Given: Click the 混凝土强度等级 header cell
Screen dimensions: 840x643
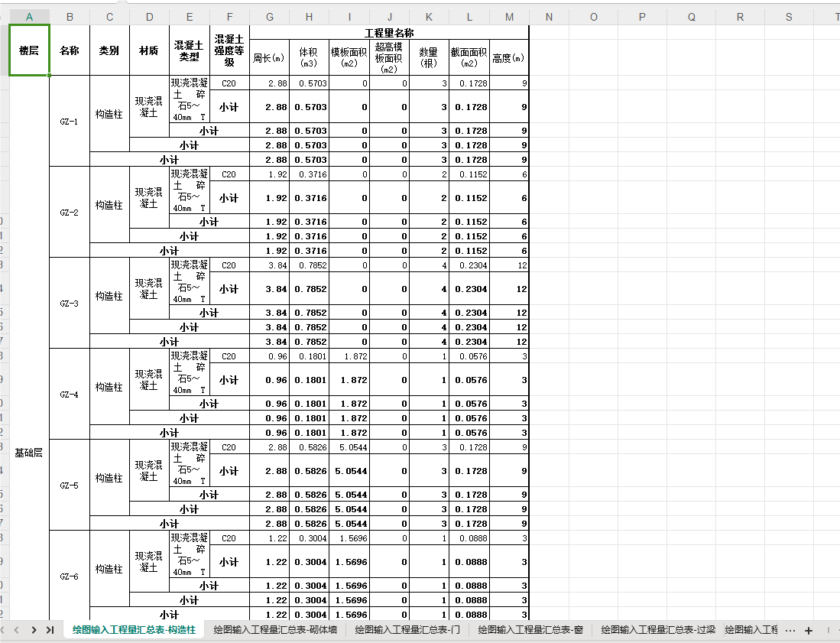Looking at the screenshot, I should tap(230, 50).
